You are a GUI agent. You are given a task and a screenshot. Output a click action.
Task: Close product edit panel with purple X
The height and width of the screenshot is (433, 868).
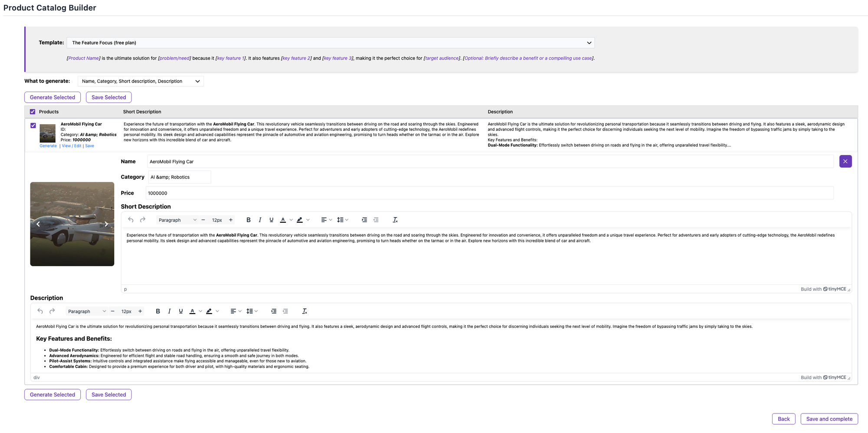point(845,162)
